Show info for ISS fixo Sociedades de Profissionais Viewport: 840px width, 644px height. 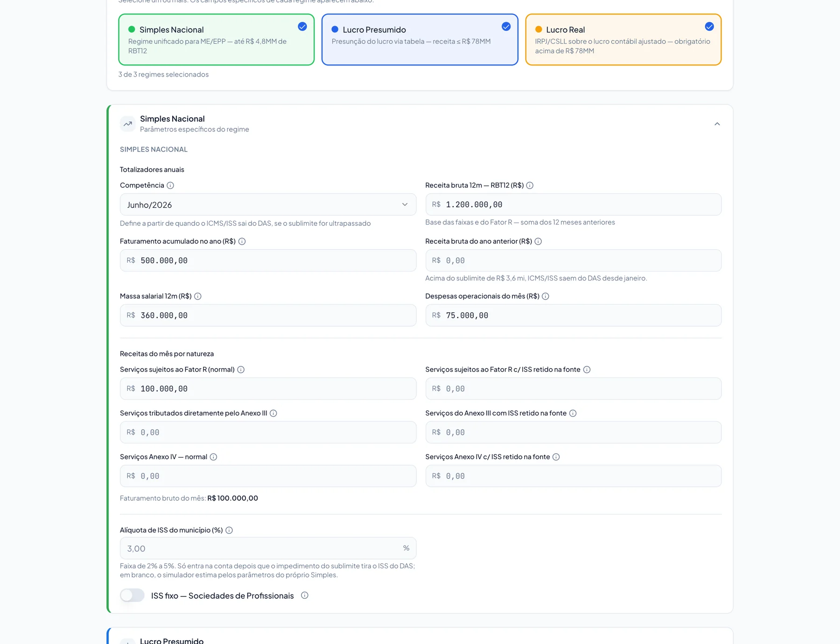pos(305,595)
